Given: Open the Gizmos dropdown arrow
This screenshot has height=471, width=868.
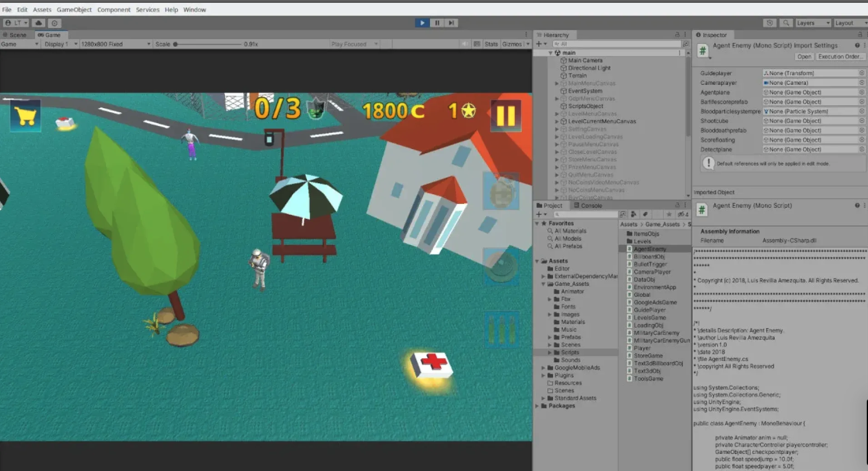Looking at the screenshot, I should point(528,44).
